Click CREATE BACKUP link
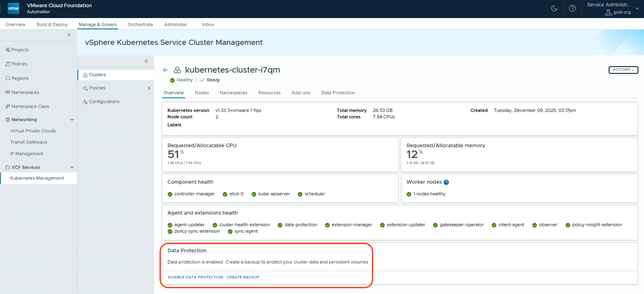 pos(243,277)
